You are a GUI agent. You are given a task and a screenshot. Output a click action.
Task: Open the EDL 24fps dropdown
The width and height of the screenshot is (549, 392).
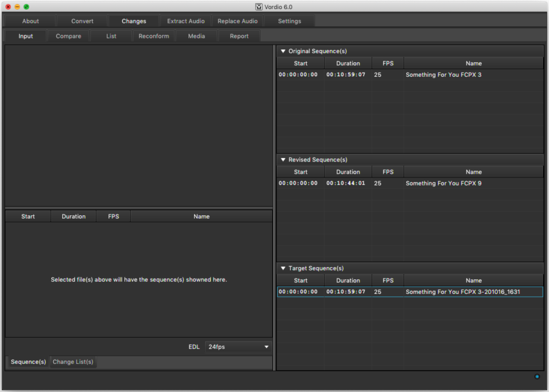pyautogui.click(x=239, y=347)
